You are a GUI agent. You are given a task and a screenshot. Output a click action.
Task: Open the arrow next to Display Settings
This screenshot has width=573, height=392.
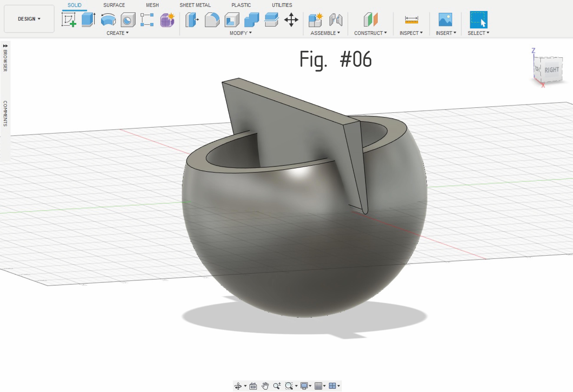pos(310,386)
